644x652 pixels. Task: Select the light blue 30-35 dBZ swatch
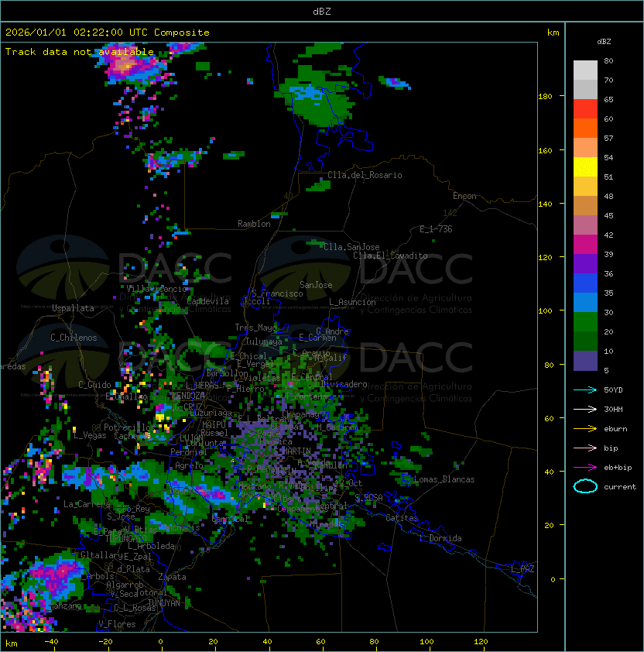tap(585, 302)
